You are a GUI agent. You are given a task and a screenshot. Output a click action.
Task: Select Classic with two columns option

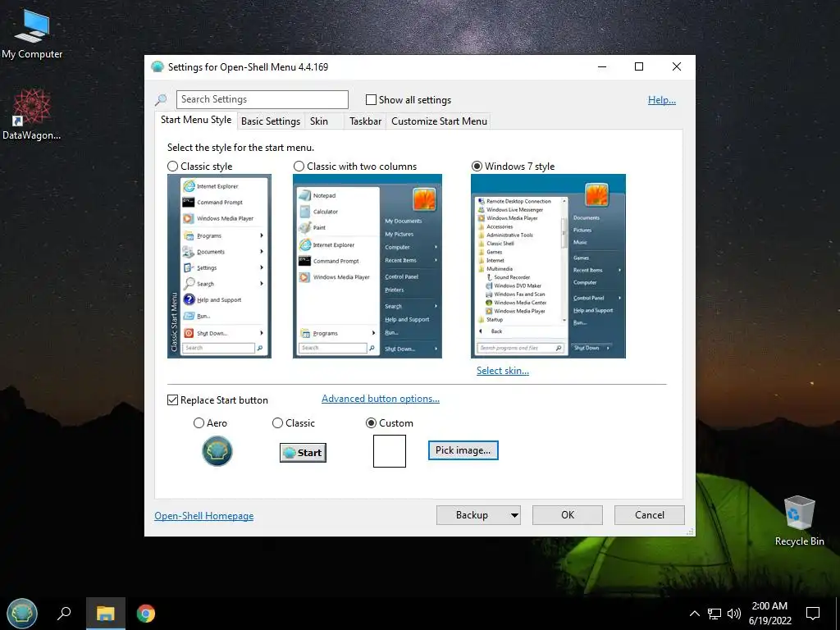point(299,167)
